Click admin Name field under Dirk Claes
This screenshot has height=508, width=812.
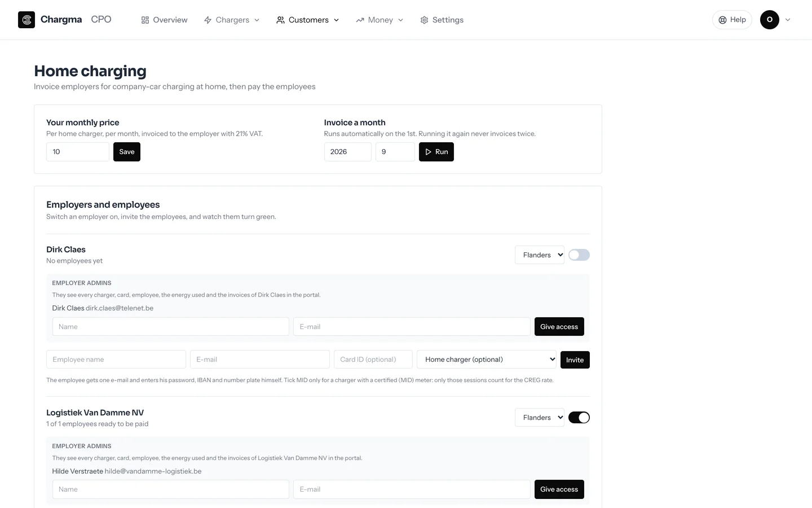point(171,327)
